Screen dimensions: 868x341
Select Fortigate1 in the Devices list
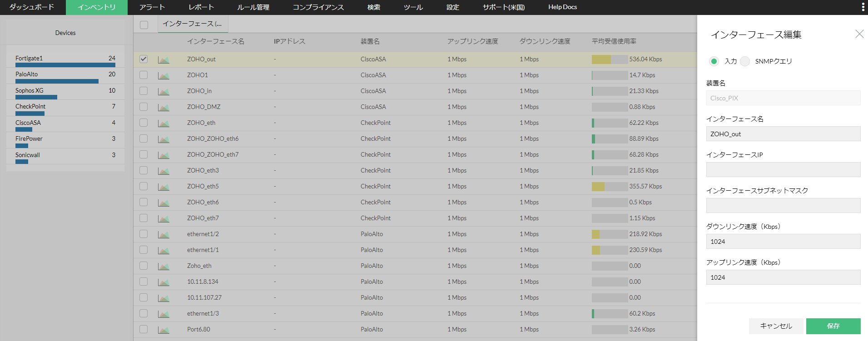pos(29,58)
